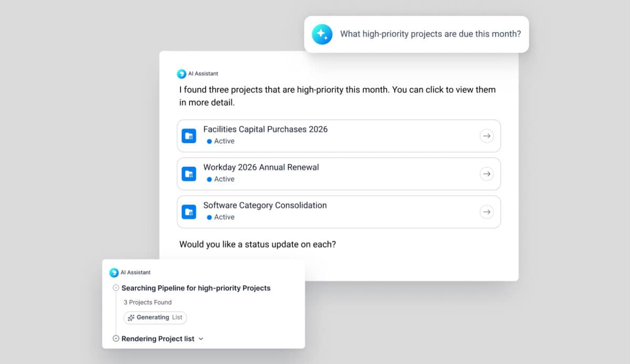Click the Workday 2026 Annual Renewal title
The image size is (630, 364).
[261, 167]
